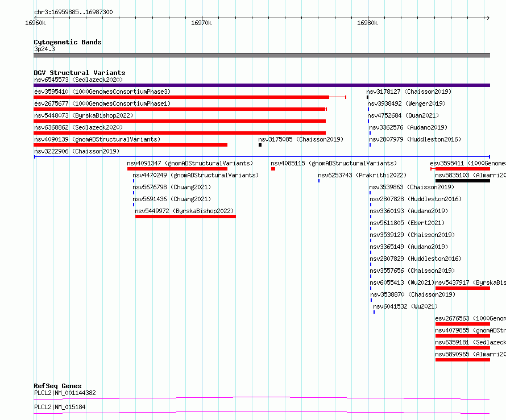The image size is (506, 420).
Task: Click nsv3360193 (Audano2019) label
Action: 409,211
